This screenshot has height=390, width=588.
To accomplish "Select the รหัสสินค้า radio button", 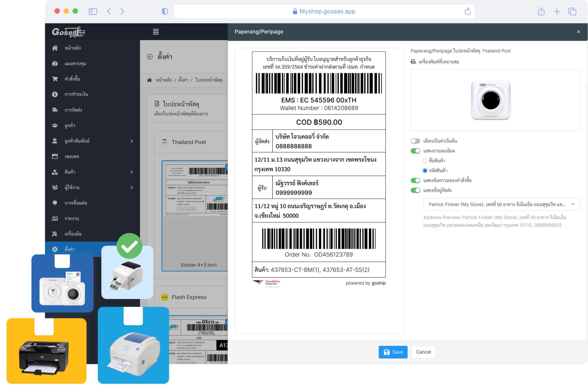I will [x=425, y=171].
